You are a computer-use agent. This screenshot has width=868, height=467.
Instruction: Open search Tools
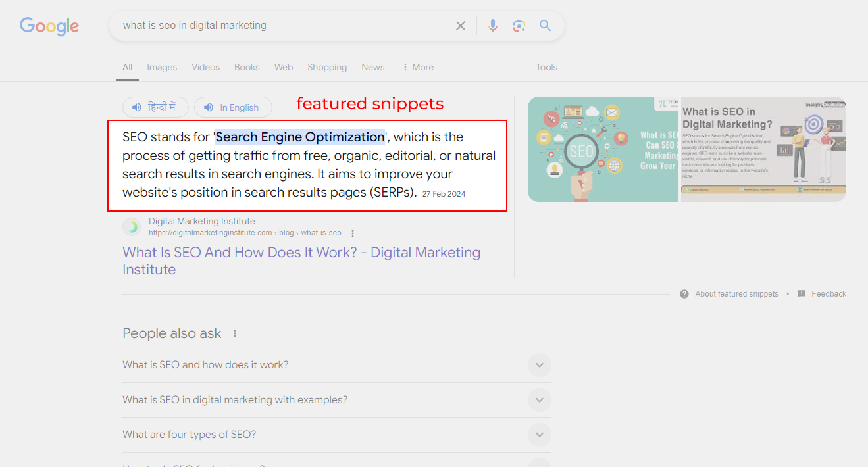coord(546,66)
